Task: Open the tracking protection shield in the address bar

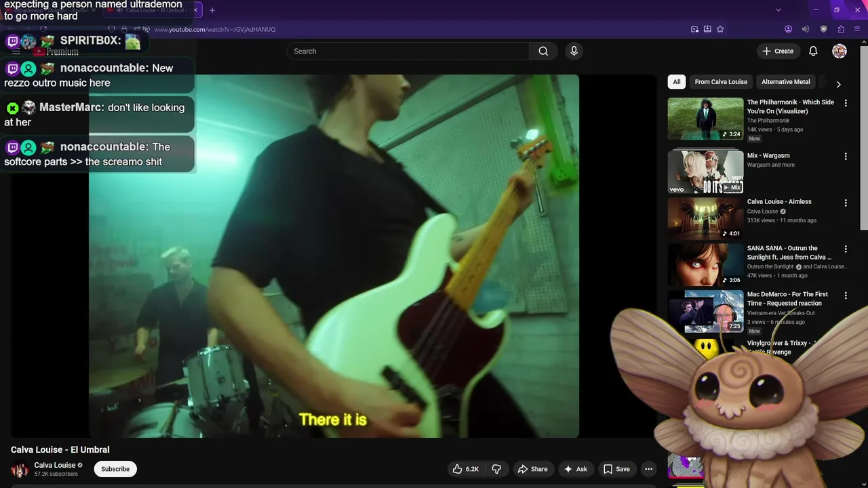Action: coord(113,29)
